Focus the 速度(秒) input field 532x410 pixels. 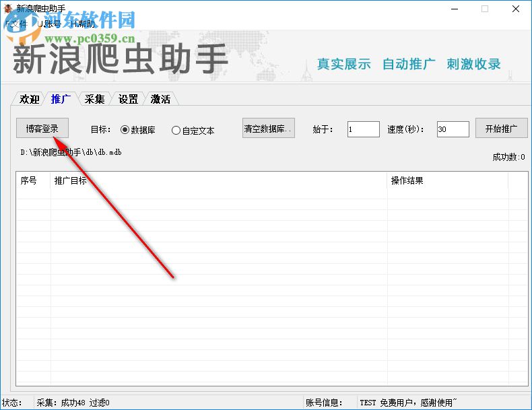453,129
